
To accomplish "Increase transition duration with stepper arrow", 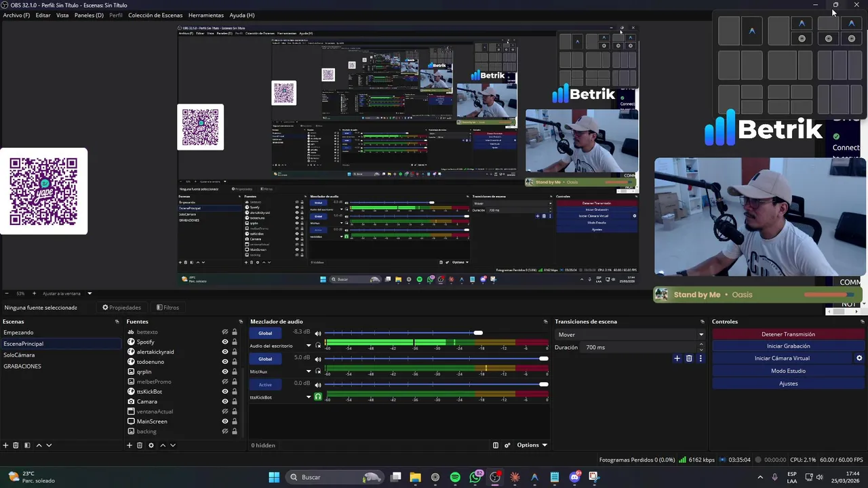I will coord(703,345).
